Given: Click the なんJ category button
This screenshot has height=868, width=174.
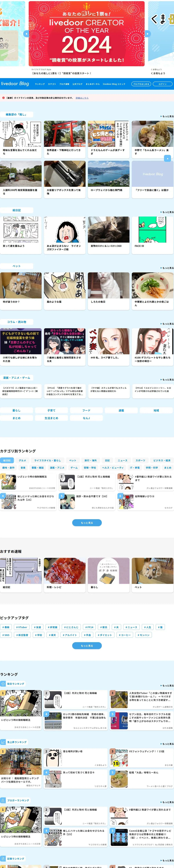Looking at the screenshot, I should point(87,418).
